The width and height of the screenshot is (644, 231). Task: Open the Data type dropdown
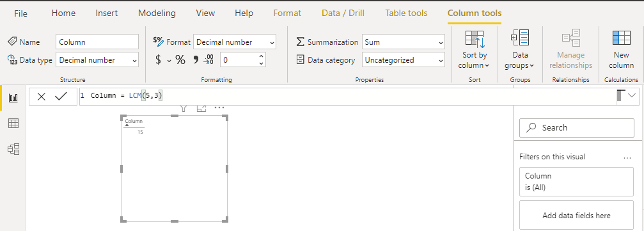coord(97,60)
